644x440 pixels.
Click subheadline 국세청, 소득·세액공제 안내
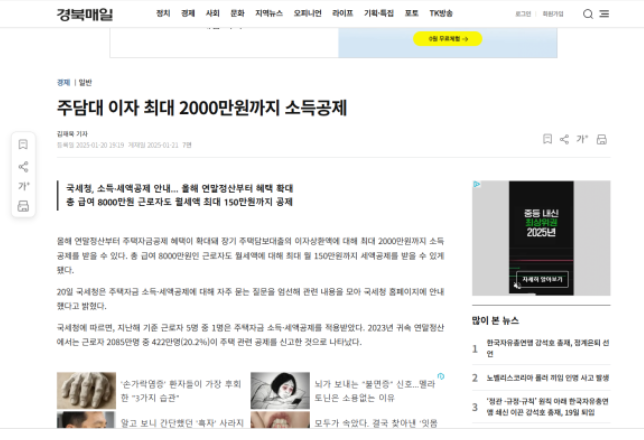(179, 189)
